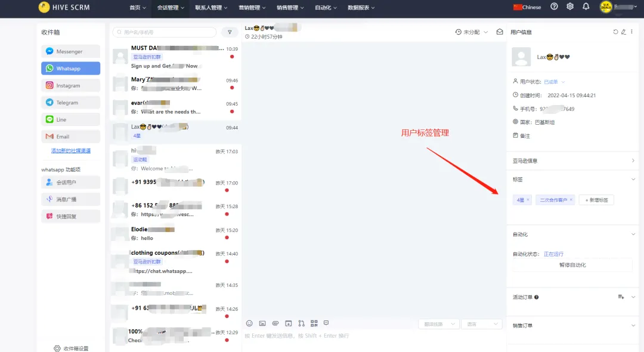644x352 pixels.
Task: Collapse the 标签 section
Action: click(x=633, y=179)
